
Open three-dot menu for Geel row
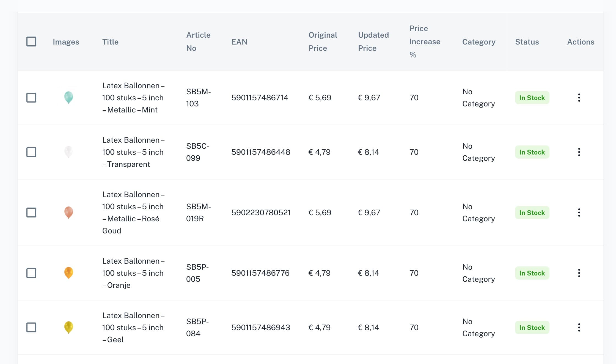pyautogui.click(x=579, y=327)
